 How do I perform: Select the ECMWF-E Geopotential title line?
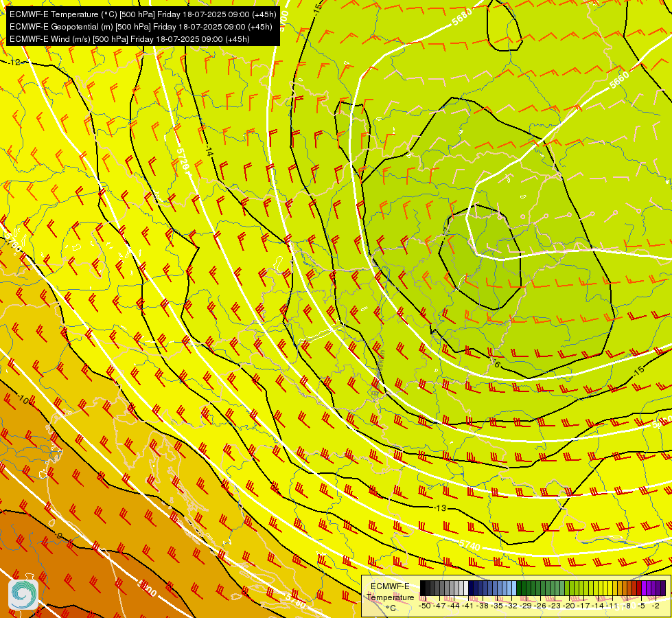pos(141,27)
